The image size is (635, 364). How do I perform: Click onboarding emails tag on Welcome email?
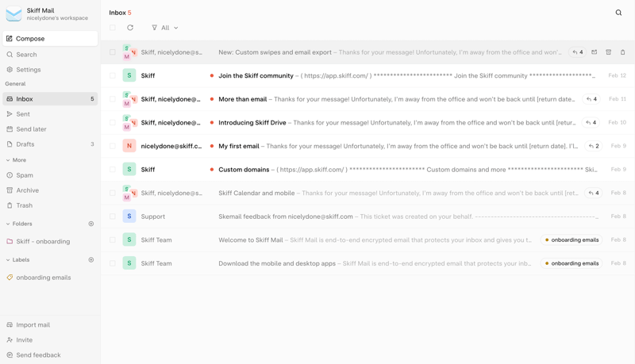[x=571, y=239]
